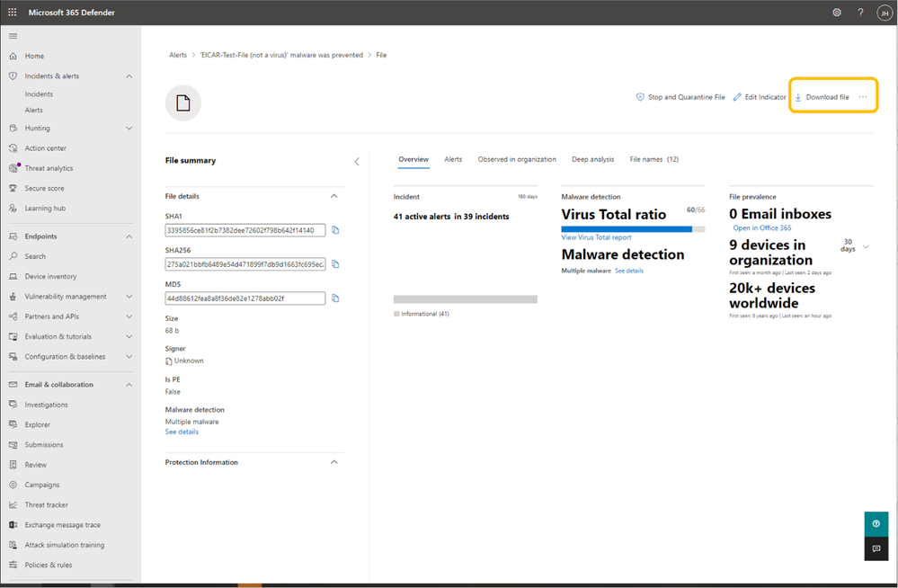This screenshot has width=898, height=588.
Task: Expand Configuration & baselines section
Action: point(129,357)
